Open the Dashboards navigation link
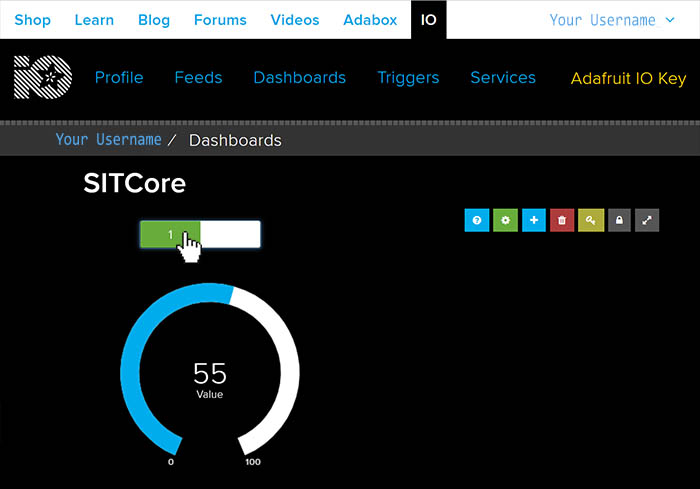Image resolution: width=700 pixels, height=489 pixels. 300,78
